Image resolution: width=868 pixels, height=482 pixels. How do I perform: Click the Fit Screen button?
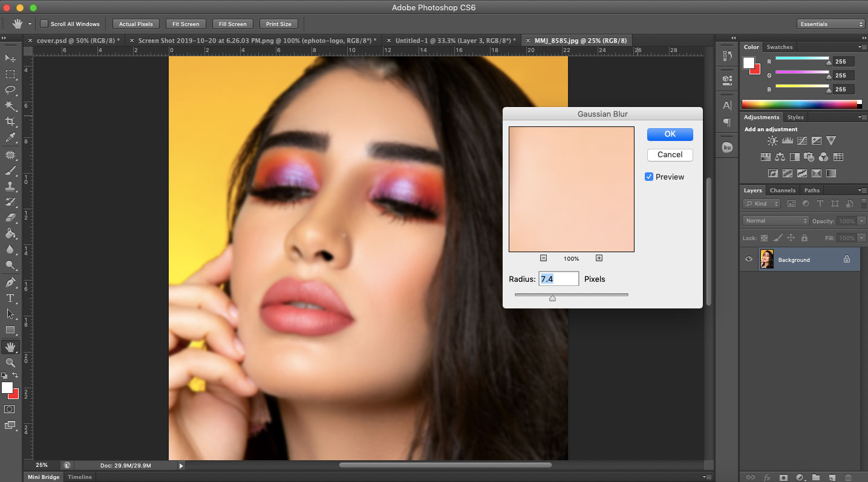[x=186, y=24]
